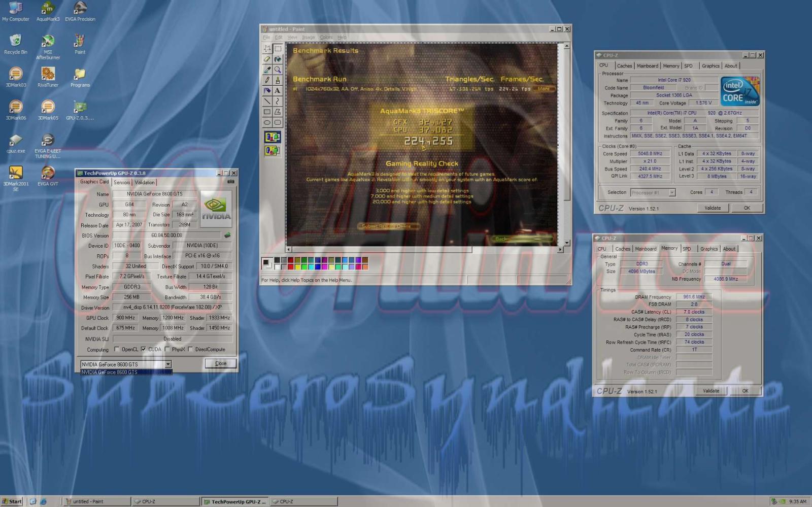Select the Free-Form Select tool in Paint
The height and width of the screenshot is (507, 812).
pyautogui.click(x=267, y=49)
